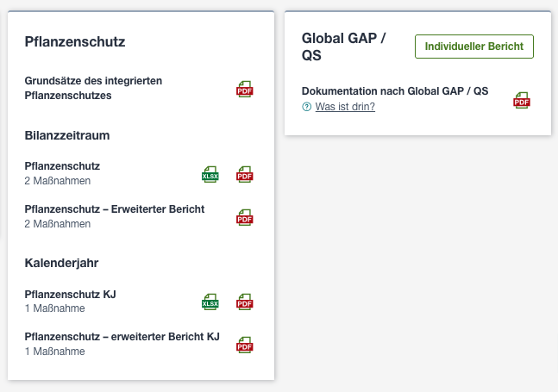The image size is (558, 392).
Task: Download Grundsätze des integrierten Pflanzenschutzes PDF
Action: click(244, 89)
